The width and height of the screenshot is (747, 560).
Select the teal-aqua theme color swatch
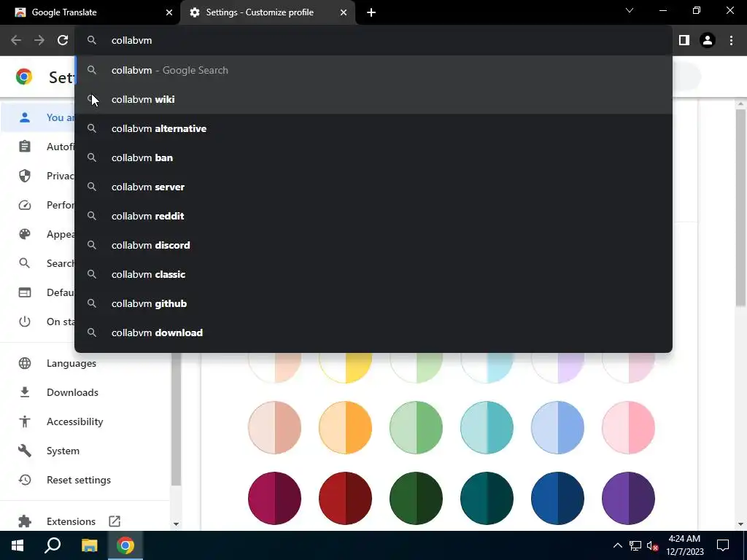click(x=487, y=427)
